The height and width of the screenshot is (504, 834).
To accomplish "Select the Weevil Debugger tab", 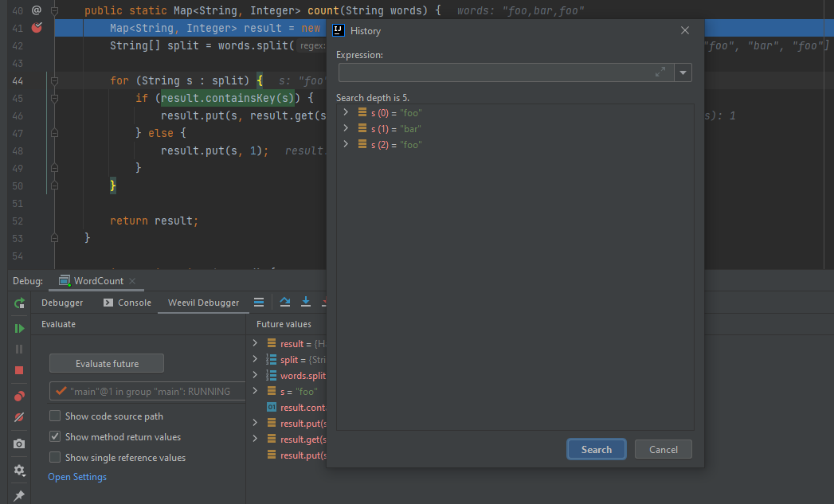I will click(203, 303).
